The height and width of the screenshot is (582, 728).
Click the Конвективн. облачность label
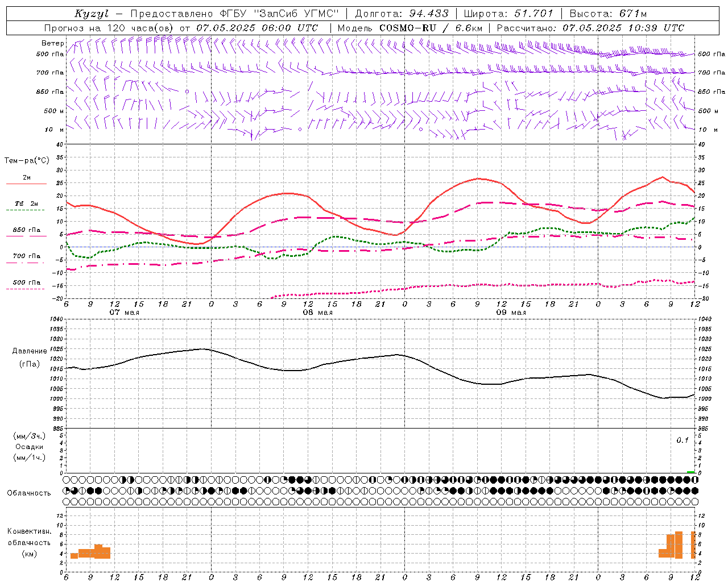pyautogui.click(x=30, y=537)
